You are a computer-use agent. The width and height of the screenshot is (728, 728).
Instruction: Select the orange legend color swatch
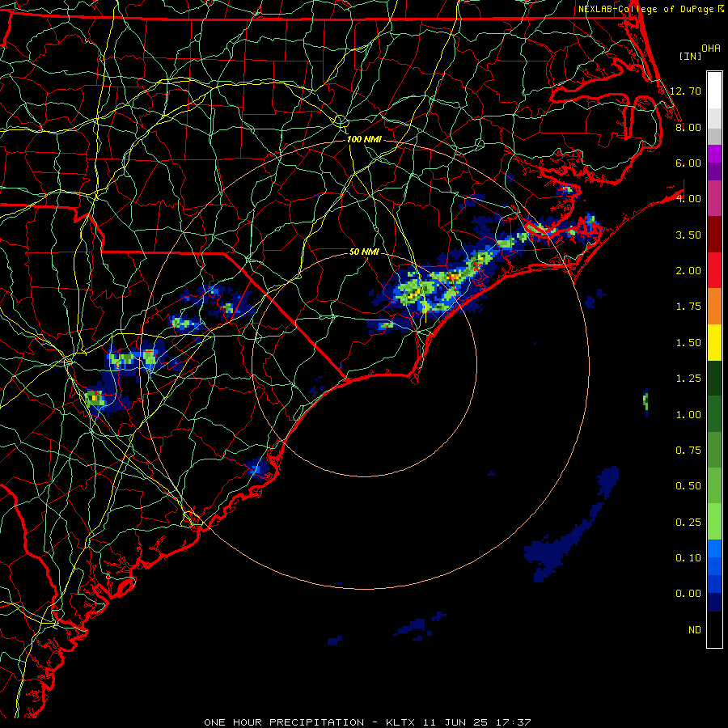pyautogui.click(x=714, y=306)
